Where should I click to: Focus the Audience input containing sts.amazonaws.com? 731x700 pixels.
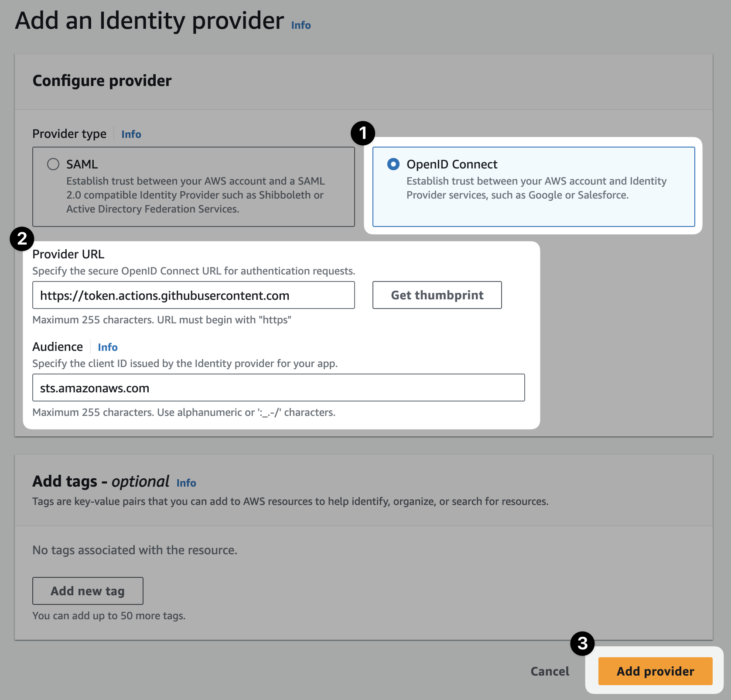click(x=278, y=388)
